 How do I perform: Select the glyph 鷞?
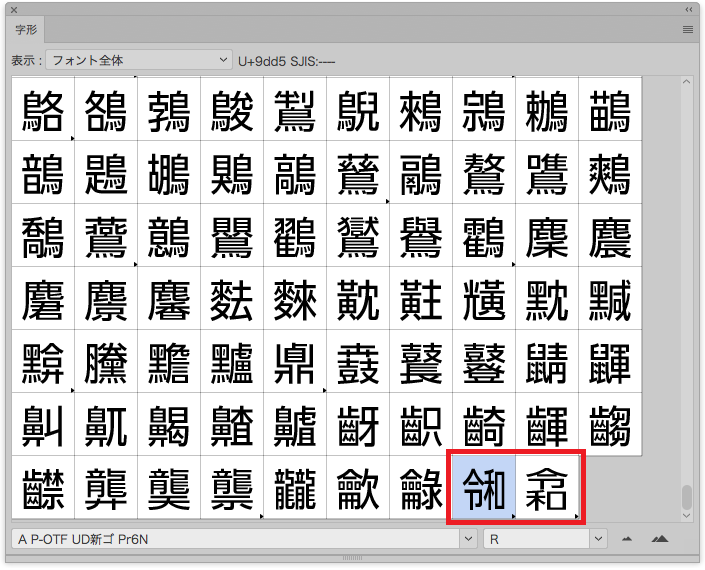pos(610,172)
